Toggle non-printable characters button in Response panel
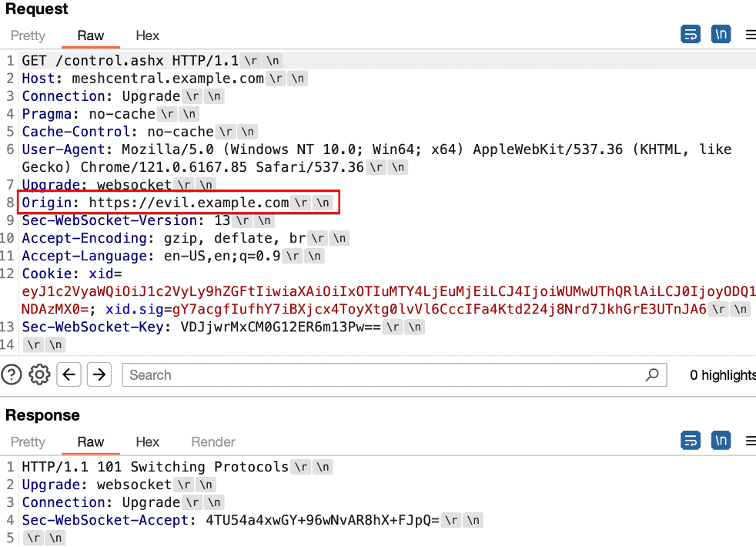Viewport: 756px width, 547px height. (721, 441)
